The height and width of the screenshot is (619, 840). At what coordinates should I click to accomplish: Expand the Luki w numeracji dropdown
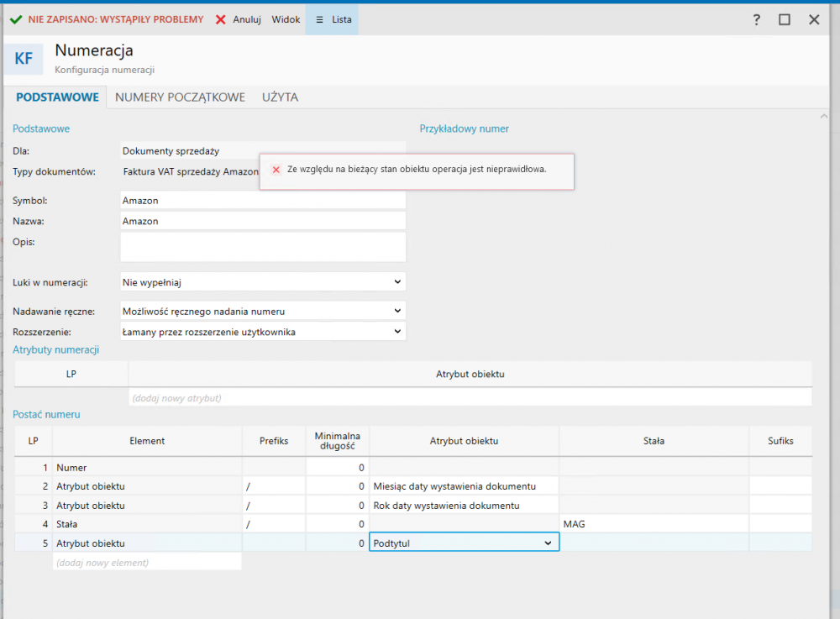397,282
